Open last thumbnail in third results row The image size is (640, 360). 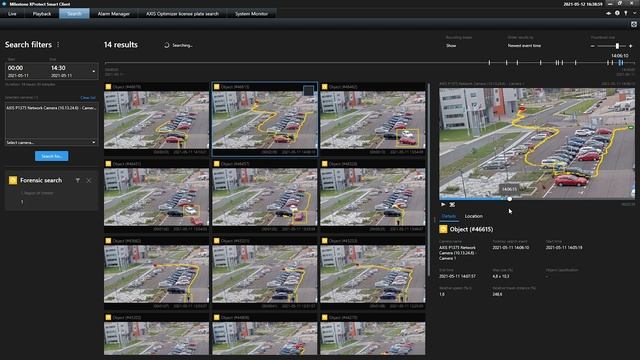373,274
